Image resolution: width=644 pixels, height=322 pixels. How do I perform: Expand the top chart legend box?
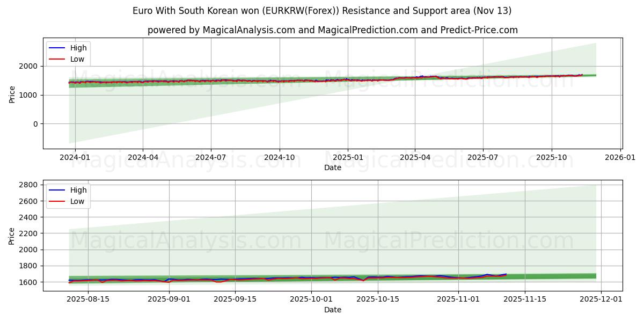[x=67, y=53]
